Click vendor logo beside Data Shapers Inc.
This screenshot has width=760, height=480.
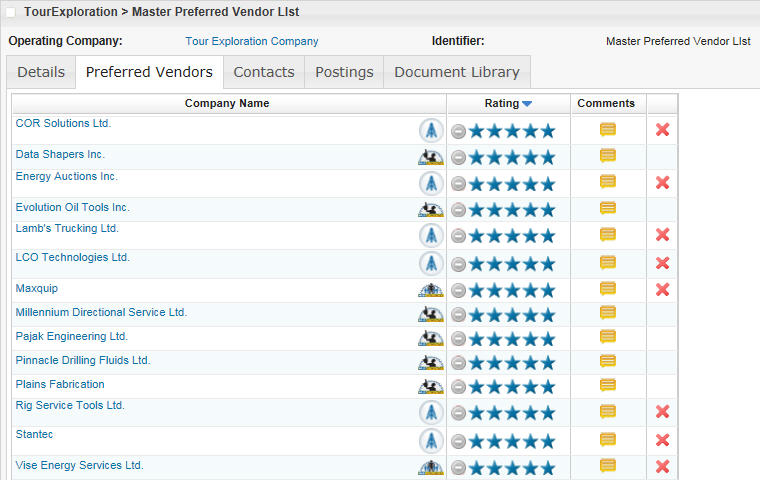point(430,157)
